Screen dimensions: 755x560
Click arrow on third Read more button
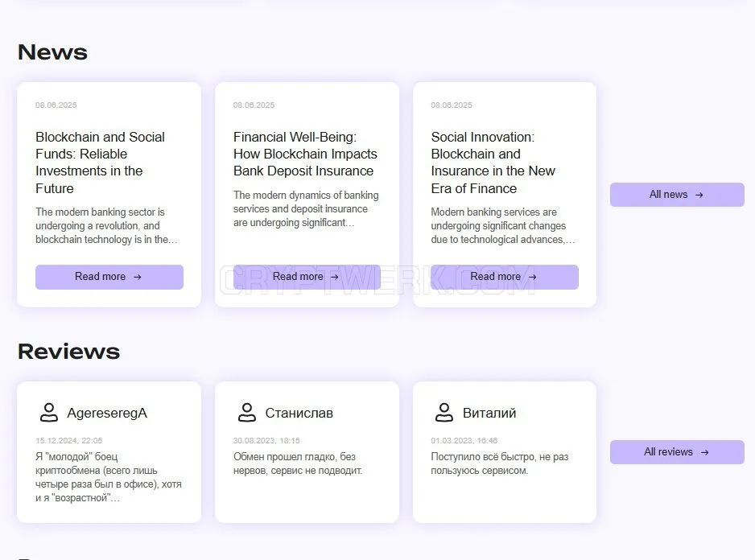click(533, 278)
